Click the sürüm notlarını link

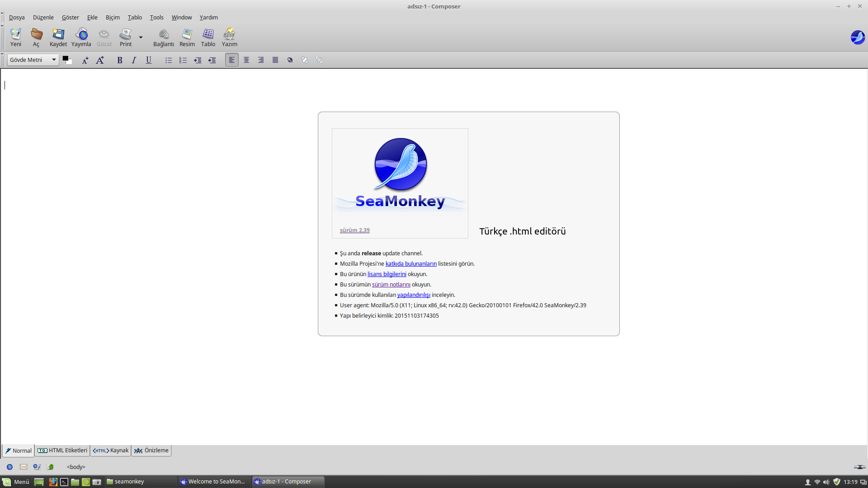[391, 285]
